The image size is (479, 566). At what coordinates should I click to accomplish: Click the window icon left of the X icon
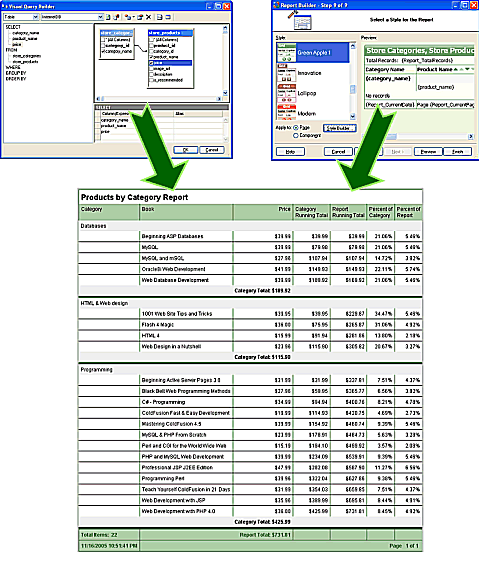[x=140, y=17]
